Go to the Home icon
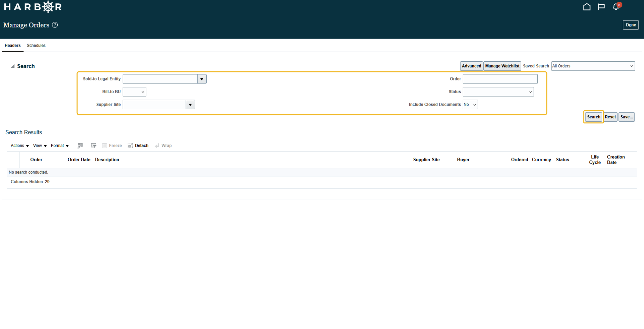The height and width of the screenshot is (329, 644). pyautogui.click(x=587, y=7)
